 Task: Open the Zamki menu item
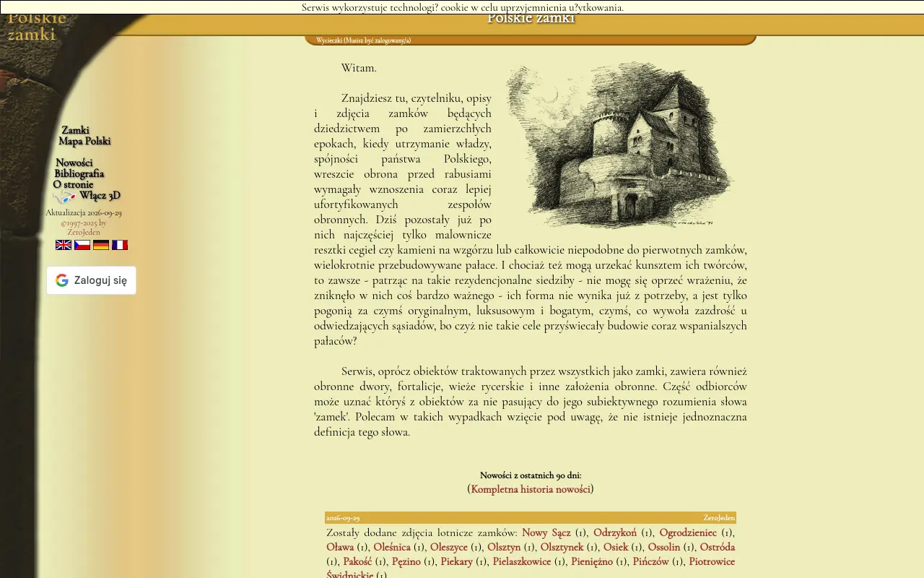[75, 131]
